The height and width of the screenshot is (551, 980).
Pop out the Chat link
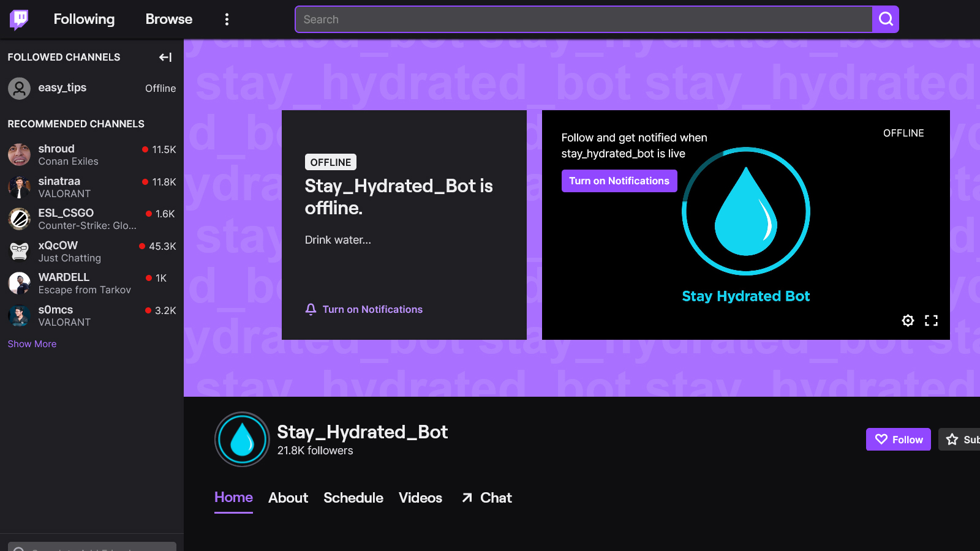point(487,498)
